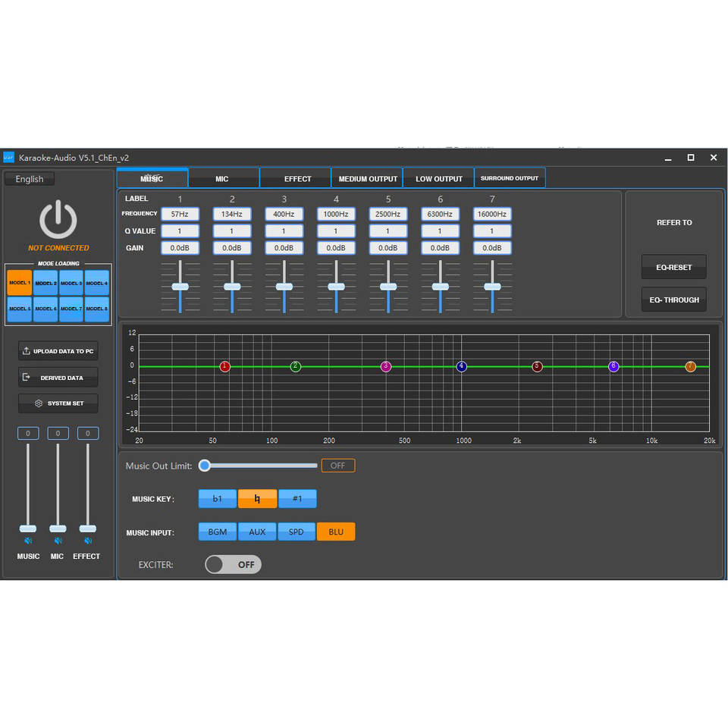
Task: Click the EQ-THROUGH button
Action: point(674,300)
